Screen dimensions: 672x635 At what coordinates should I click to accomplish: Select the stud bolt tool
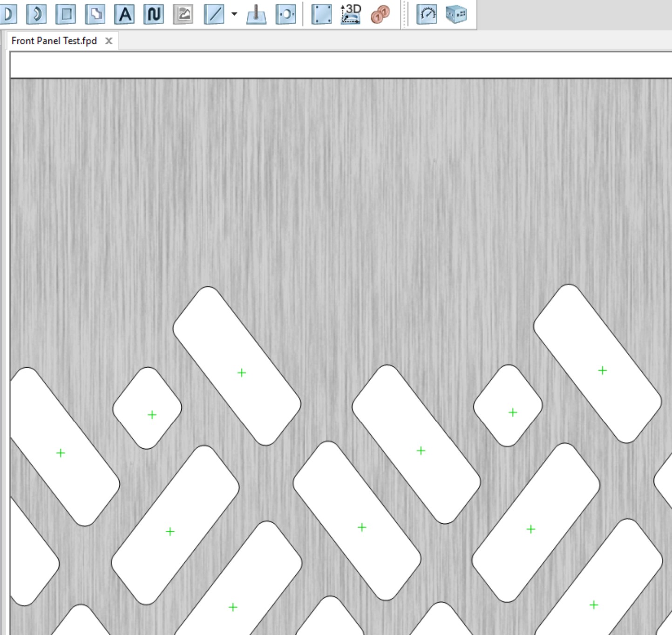click(x=256, y=14)
